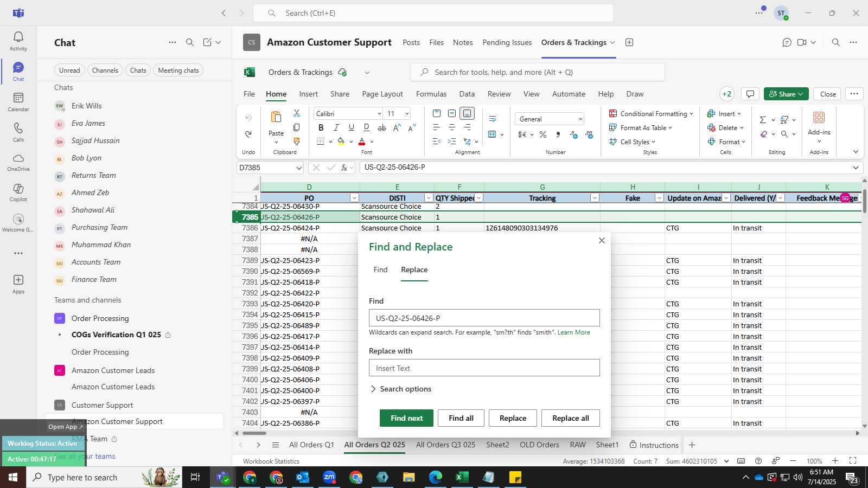Toggle Wrap Text
This screenshot has width=868, height=488.
pos(493,119)
